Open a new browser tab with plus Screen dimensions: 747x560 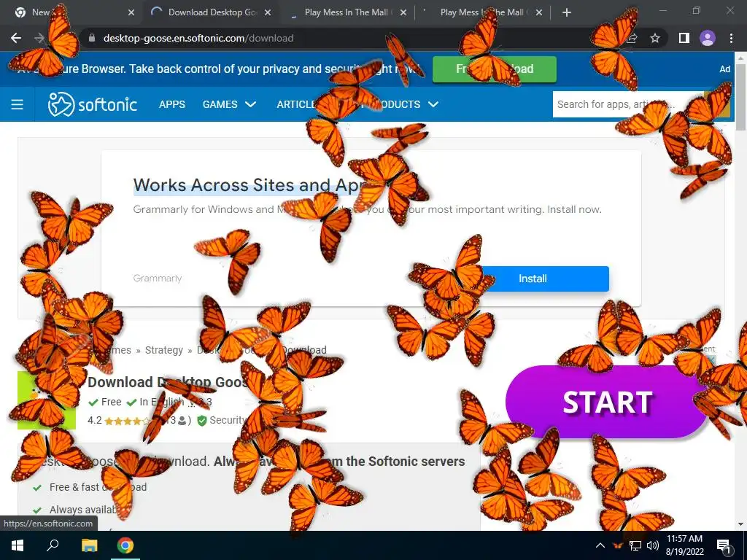coord(566,12)
